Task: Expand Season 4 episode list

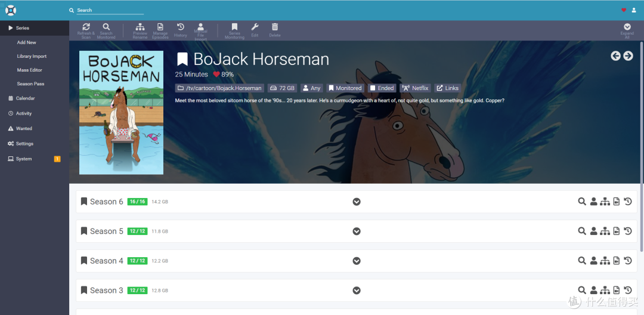Action: (357, 261)
